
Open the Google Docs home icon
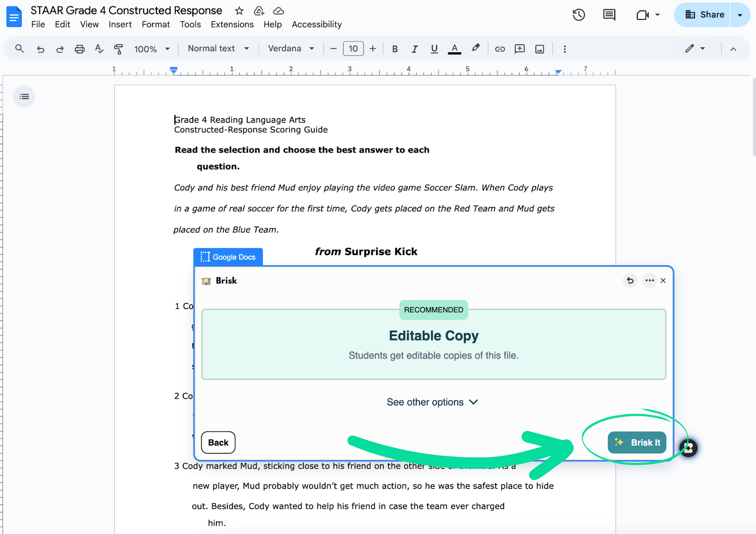click(x=14, y=17)
